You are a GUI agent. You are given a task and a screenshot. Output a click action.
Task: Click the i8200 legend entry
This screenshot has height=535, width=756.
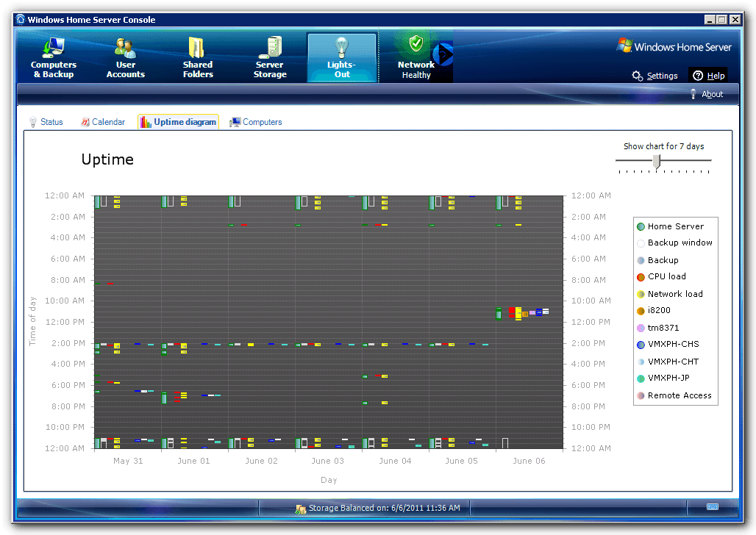pos(654,310)
